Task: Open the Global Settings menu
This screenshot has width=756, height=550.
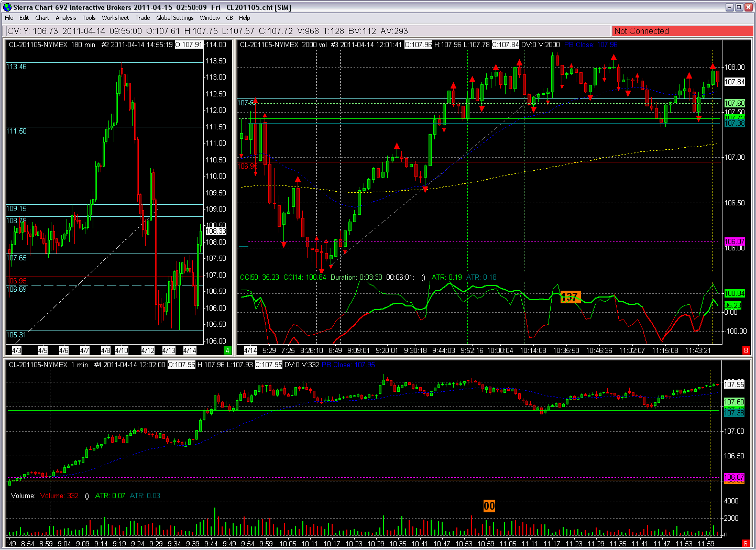Action: coord(175,18)
